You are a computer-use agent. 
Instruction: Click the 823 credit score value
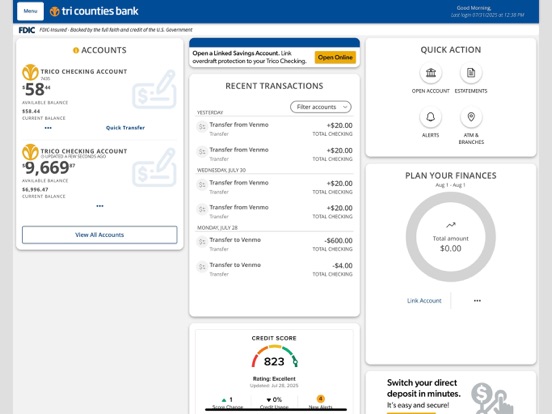click(x=274, y=362)
